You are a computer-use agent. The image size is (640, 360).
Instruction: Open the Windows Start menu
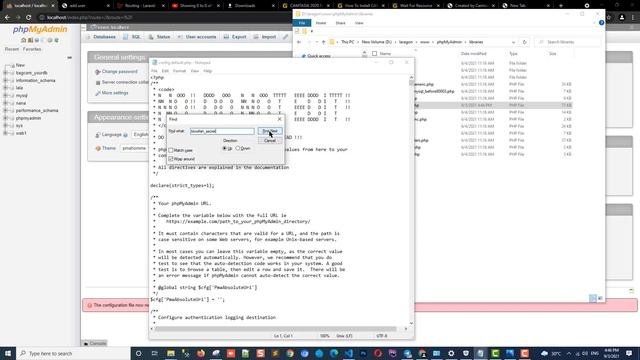[8, 353]
